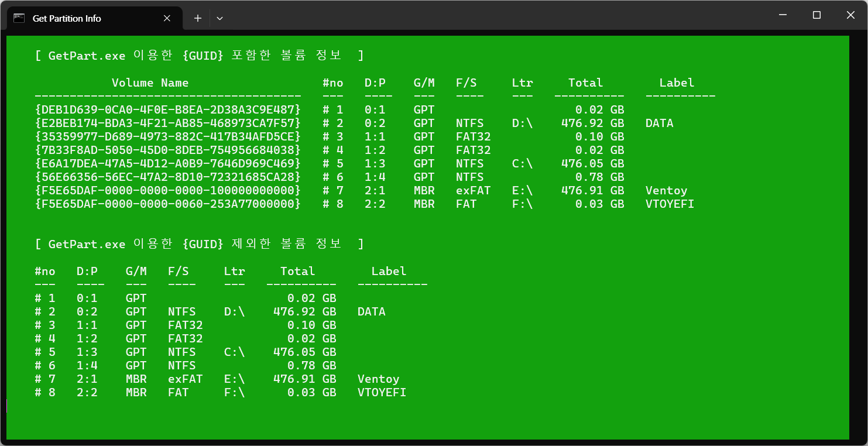
Task: Click the GUID {7B33F8AD-5050-45D0-8DEB-754956684038}
Action: coord(168,150)
